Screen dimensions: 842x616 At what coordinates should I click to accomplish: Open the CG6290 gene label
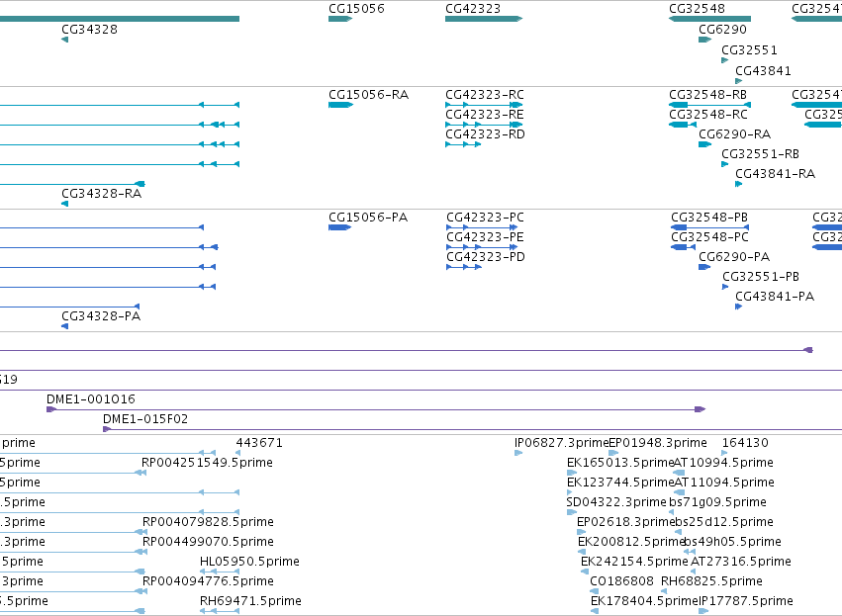pos(722,30)
